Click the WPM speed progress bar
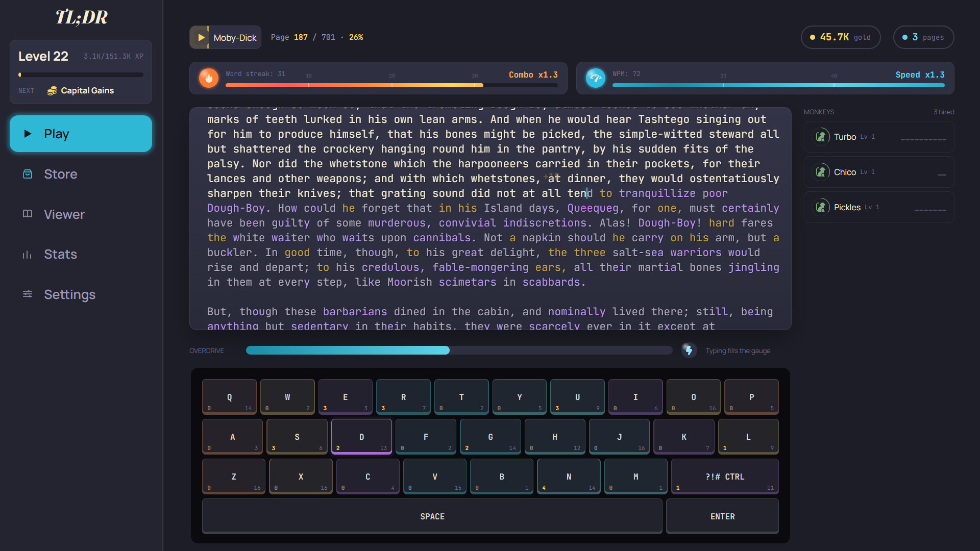Screen dimensions: 980x551 click(x=778, y=85)
